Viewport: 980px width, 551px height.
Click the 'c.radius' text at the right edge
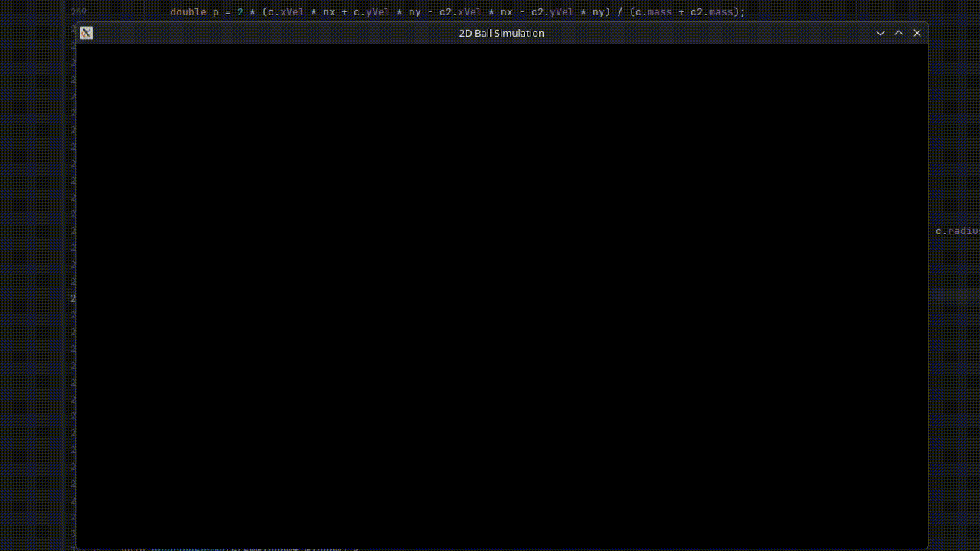pos(958,230)
